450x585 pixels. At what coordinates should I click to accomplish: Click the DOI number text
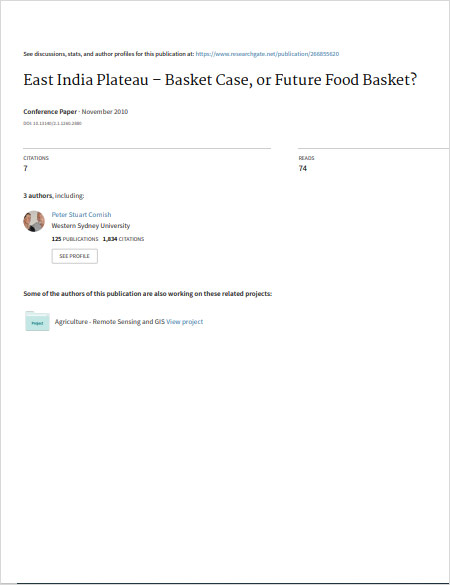pos(52,123)
